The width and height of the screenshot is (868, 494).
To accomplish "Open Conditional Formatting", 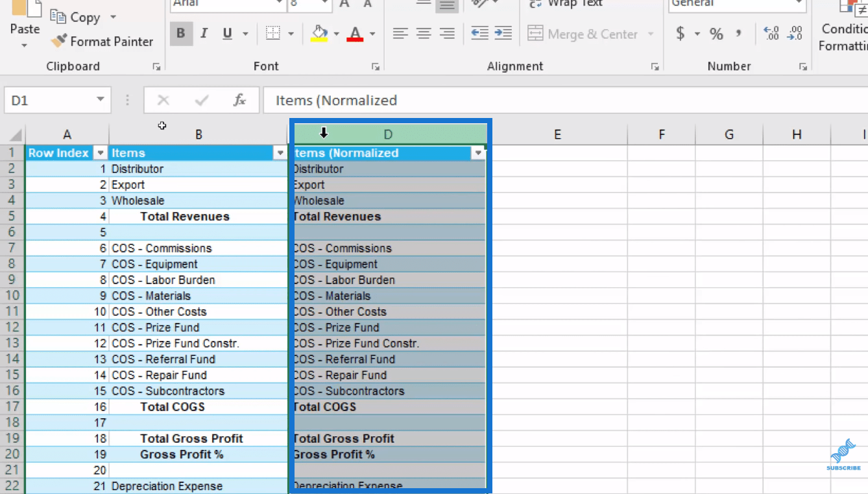I will [x=843, y=26].
